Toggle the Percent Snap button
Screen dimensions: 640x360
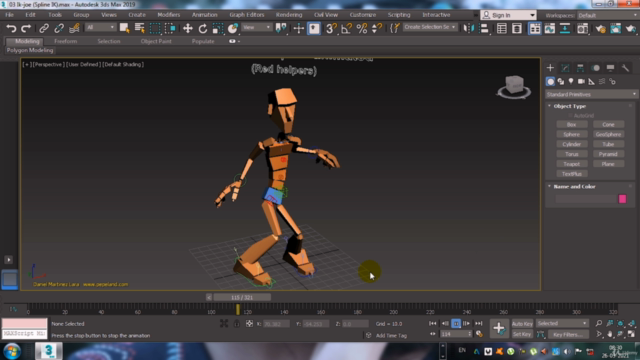pos(362,28)
